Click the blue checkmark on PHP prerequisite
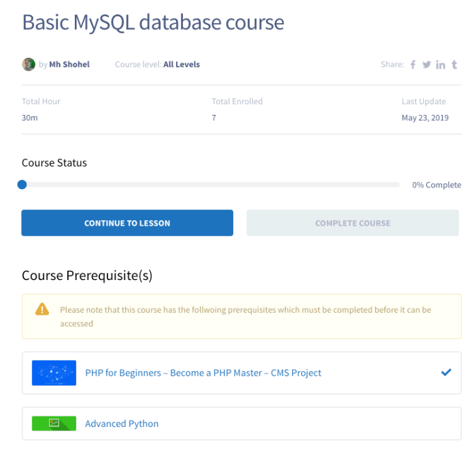The width and height of the screenshot is (476, 469). tap(446, 372)
